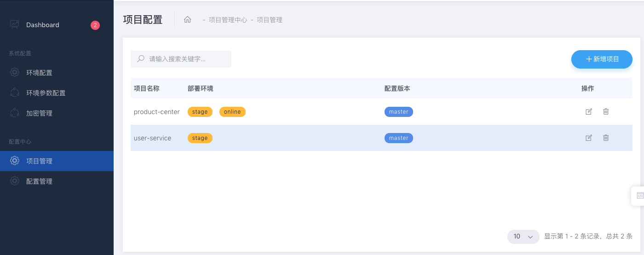Image resolution: width=644 pixels, height=255 pixels.
Task: Open 配置管理 in the sidebar
Action: tap(39, 181)
